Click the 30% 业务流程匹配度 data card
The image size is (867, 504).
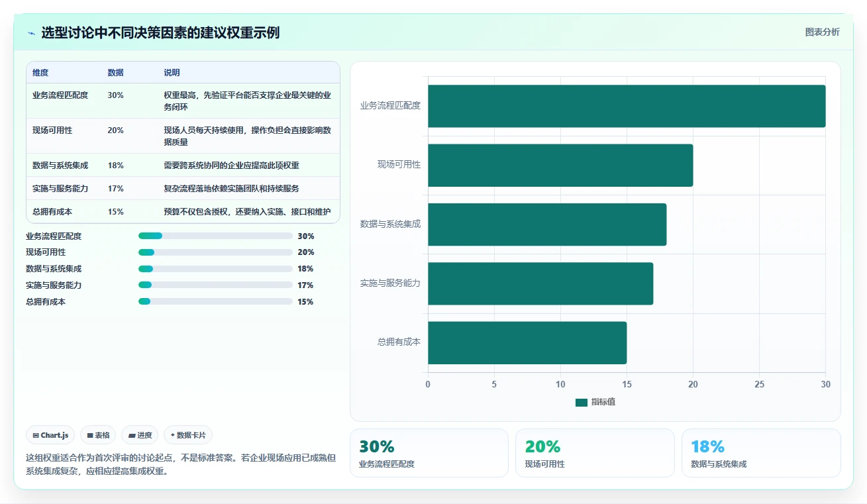pyautogui.click(x=429, y=453)
